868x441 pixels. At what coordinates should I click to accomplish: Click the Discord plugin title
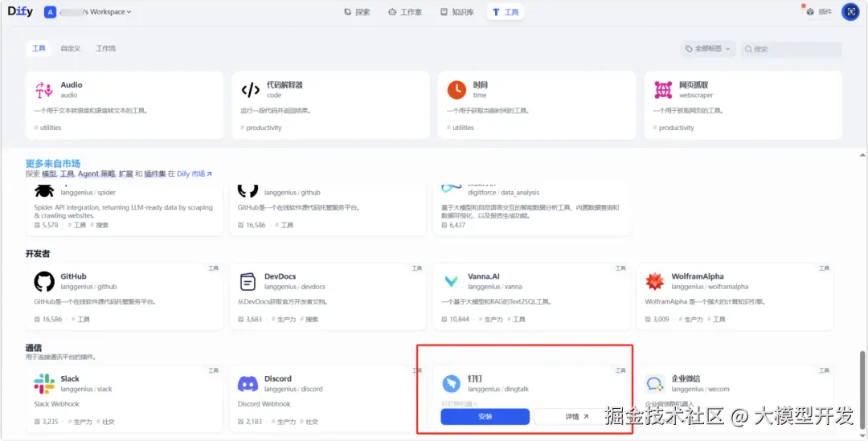click(x=278, y=378)
